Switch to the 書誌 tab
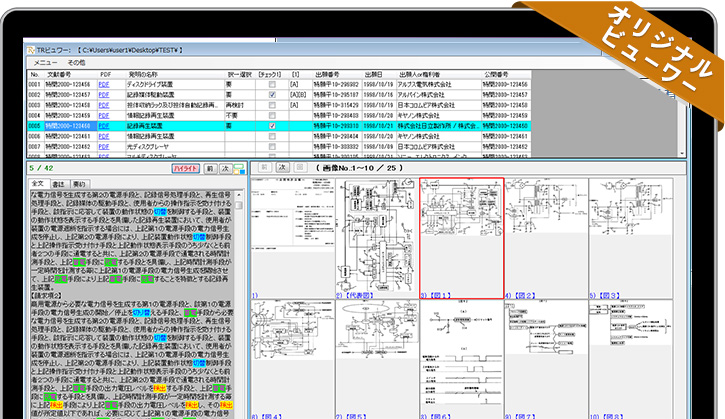This screenshot has height=419, width=725. (x=58, y=184)
